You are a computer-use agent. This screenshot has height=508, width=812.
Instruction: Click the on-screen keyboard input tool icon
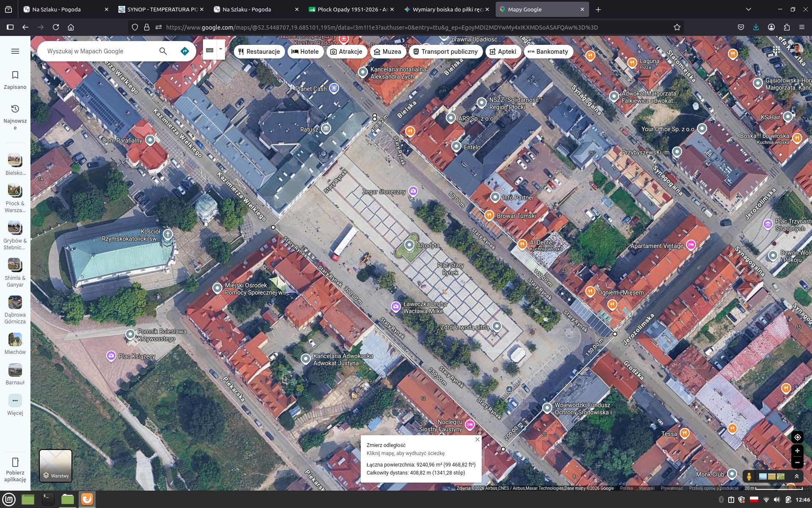[209, 50]
